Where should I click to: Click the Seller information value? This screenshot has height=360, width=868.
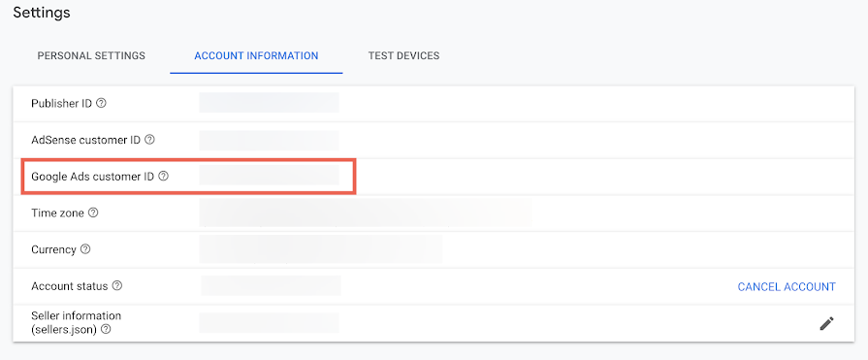pos(269,323)
